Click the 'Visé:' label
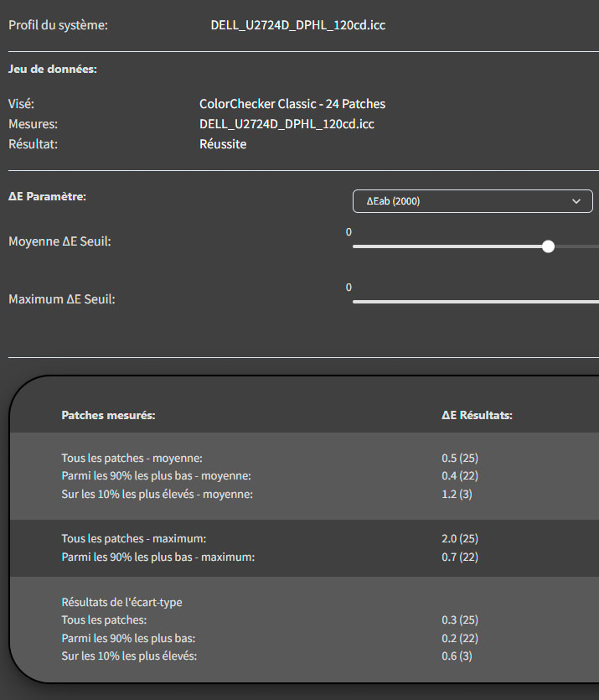 (22, 104)
